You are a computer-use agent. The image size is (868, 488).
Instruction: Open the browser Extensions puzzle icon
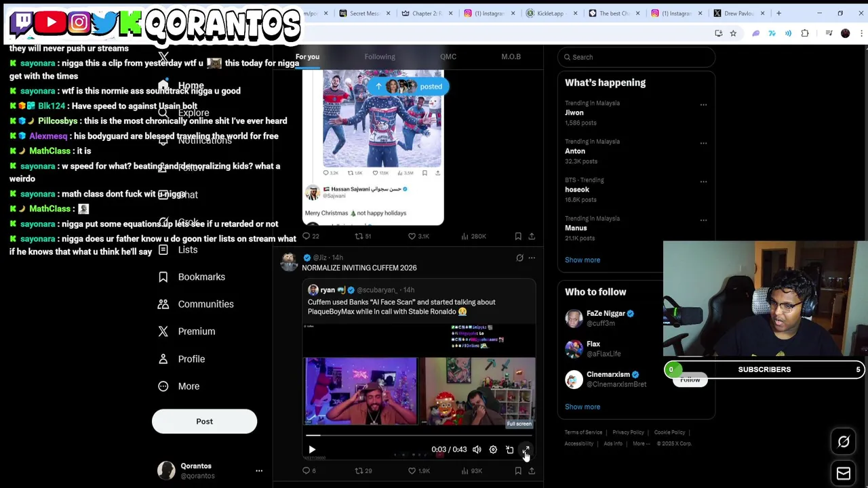click(x=805, y=33)
